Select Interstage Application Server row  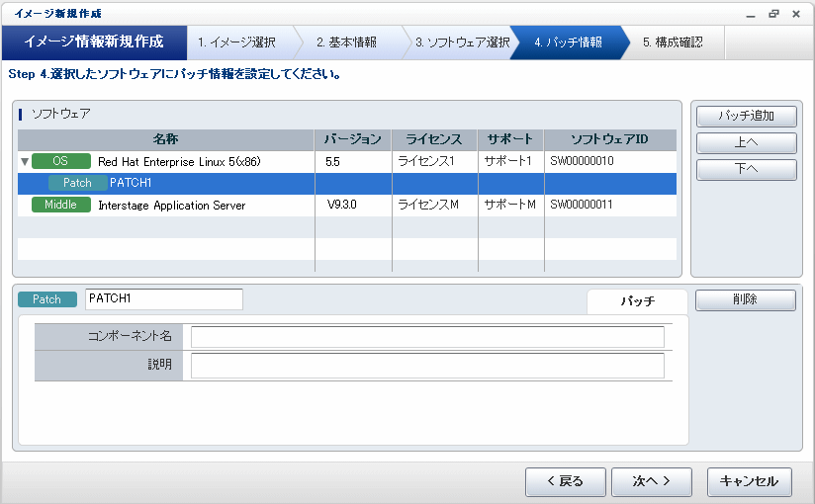[x=347, y=206]
